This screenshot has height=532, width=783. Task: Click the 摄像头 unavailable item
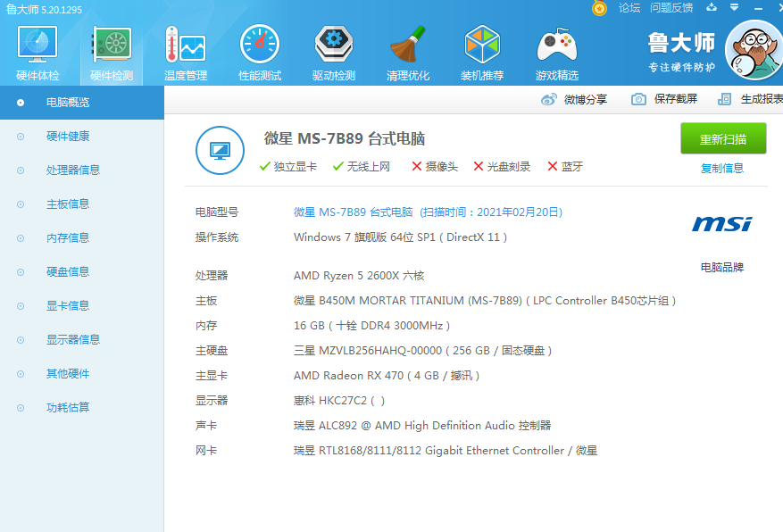435,166
